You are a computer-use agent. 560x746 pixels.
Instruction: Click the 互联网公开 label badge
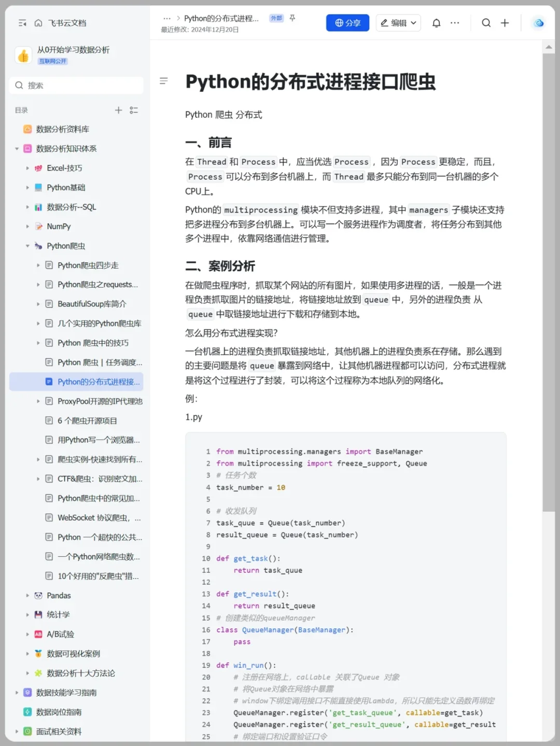point(52,61)
